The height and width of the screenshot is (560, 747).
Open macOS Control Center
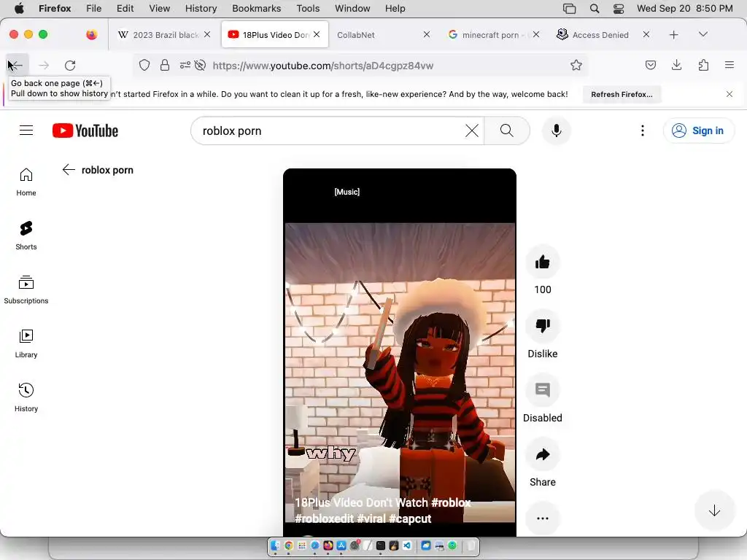coord(619,9)
